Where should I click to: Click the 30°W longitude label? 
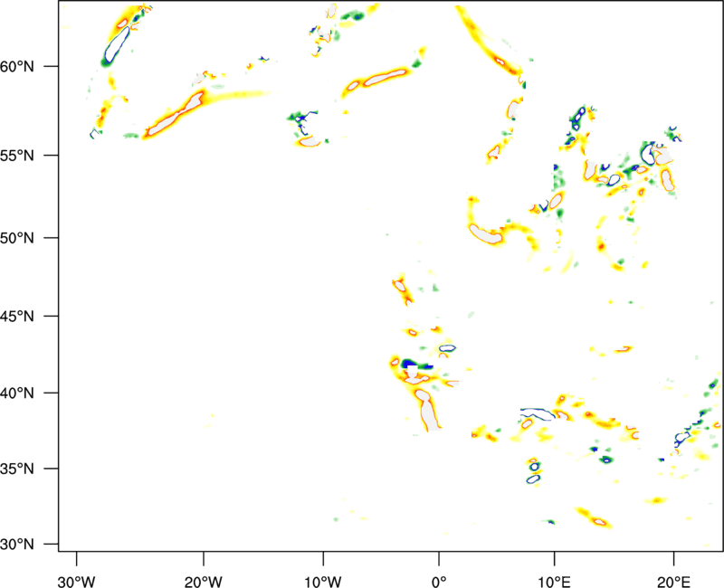pos(77,581)
